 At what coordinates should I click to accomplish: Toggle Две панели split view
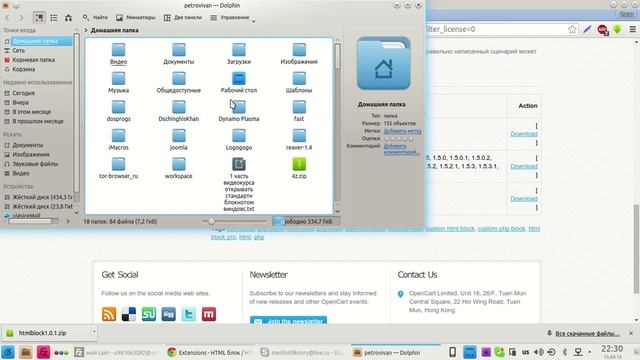click(183, 18)
